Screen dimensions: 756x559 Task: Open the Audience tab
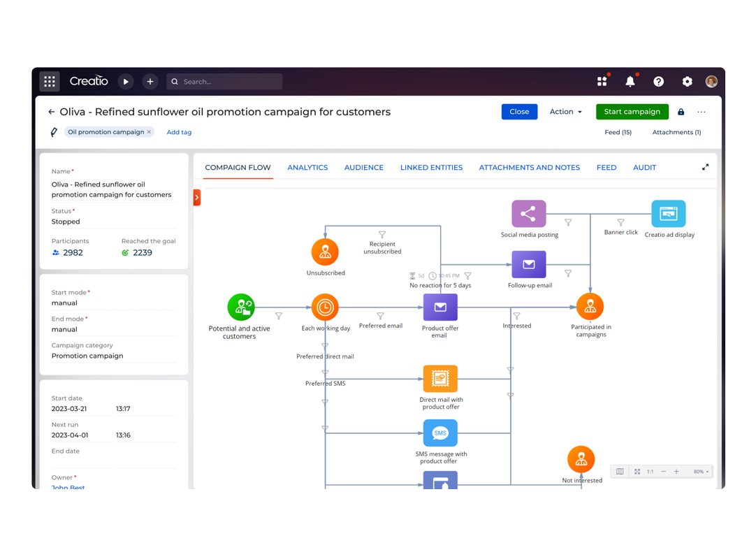364,167
